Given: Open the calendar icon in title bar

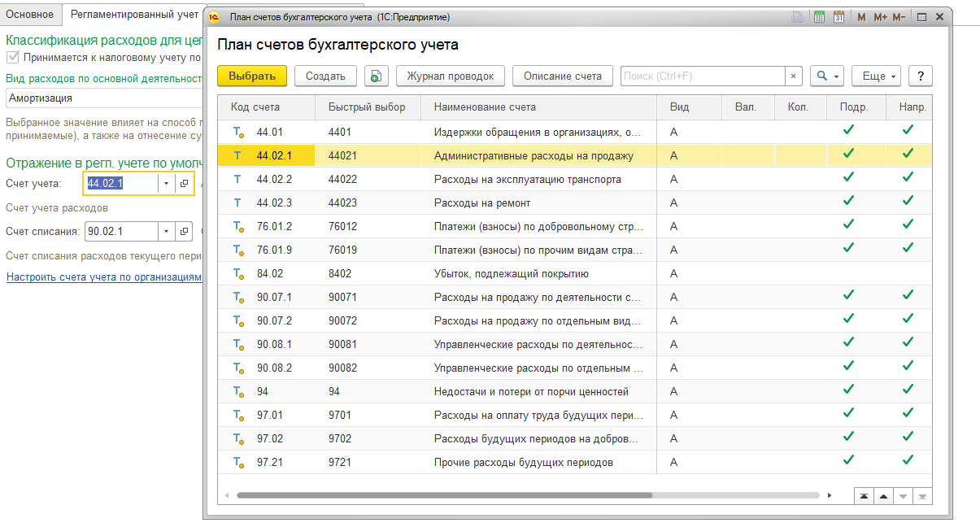Looking at the screenshot, I should pos(838,16).
